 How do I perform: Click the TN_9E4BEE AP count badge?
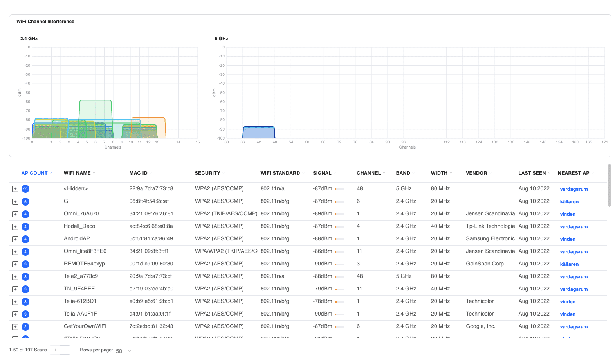click(25, 289)
